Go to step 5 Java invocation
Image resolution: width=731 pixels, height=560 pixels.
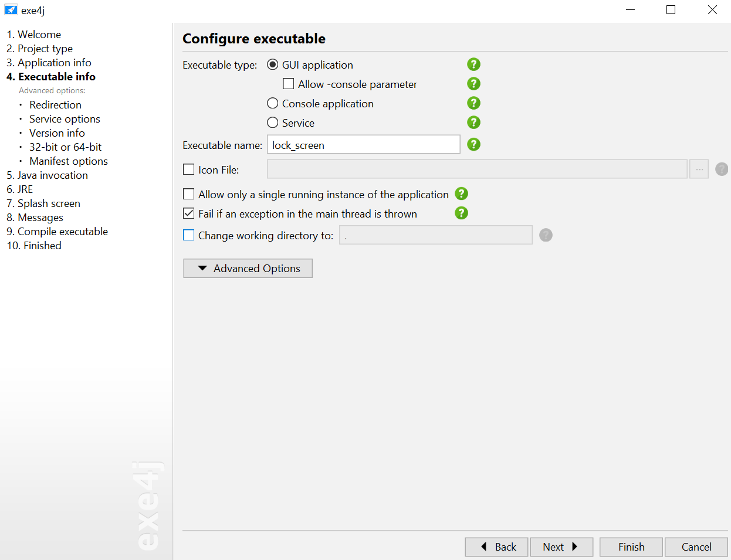point(47,175)
